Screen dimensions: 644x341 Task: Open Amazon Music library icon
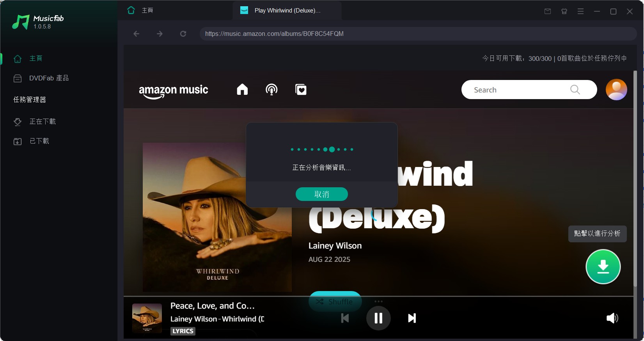301,90
